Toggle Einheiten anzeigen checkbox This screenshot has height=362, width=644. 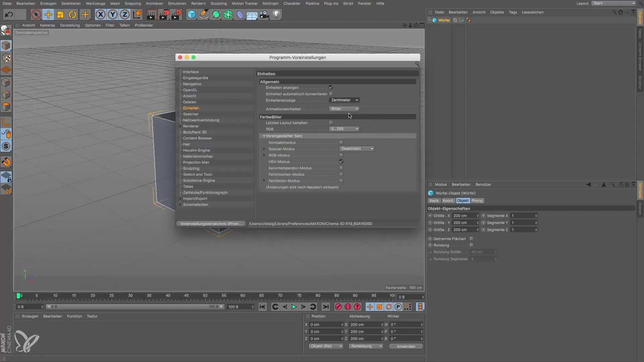pyautogui.click(x=331, y=87)
